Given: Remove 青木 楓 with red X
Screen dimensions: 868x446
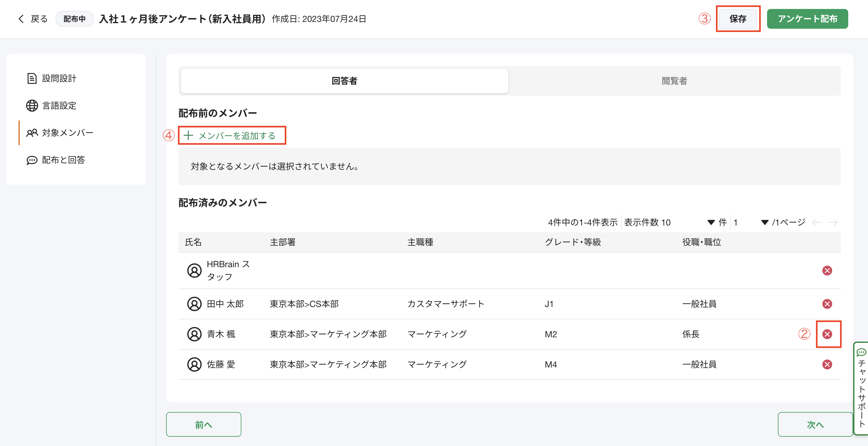Looking at the screenshot, I should 827,334.
